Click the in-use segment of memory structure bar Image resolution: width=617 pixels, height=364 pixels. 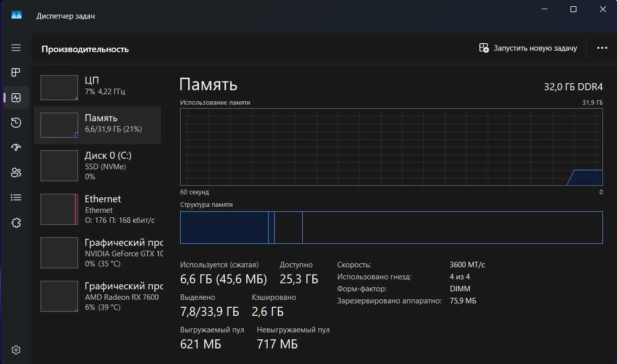(225, 228)
